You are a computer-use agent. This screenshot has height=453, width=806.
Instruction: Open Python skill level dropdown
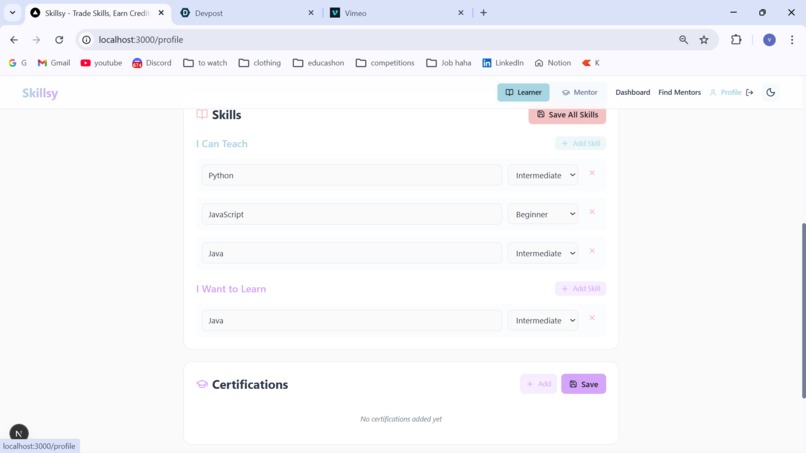tap(543, 175)
